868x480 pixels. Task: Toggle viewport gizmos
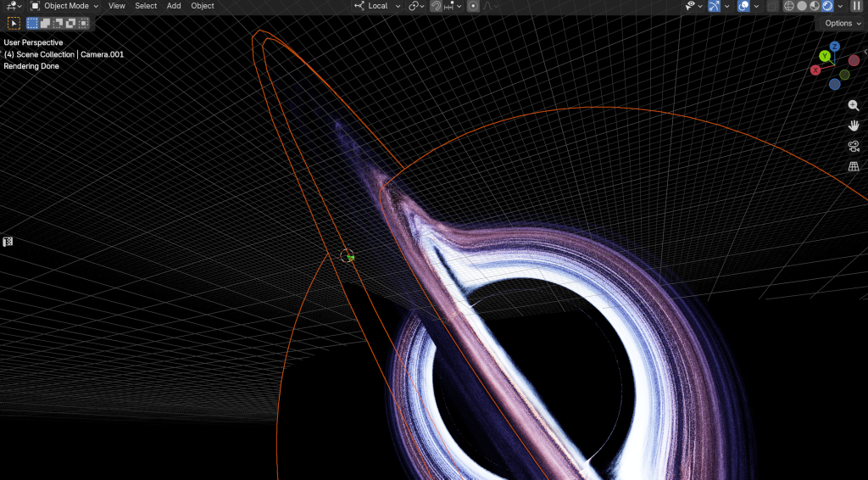[x=714, y=6]
